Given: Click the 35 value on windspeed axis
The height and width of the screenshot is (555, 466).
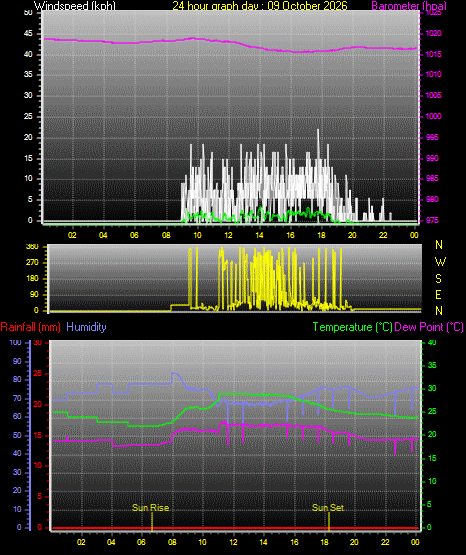Looking at the screenshot, I should click(28, 74).
